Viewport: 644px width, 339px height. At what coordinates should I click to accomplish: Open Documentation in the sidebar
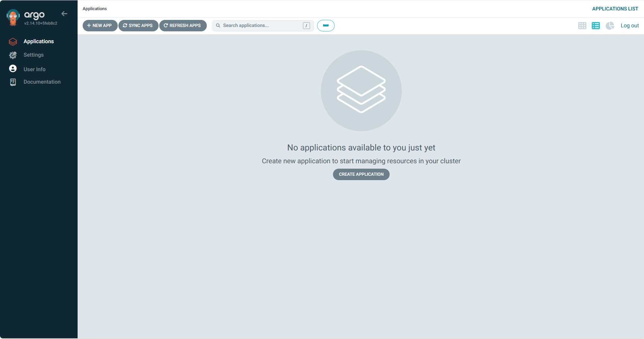point(42,82)
